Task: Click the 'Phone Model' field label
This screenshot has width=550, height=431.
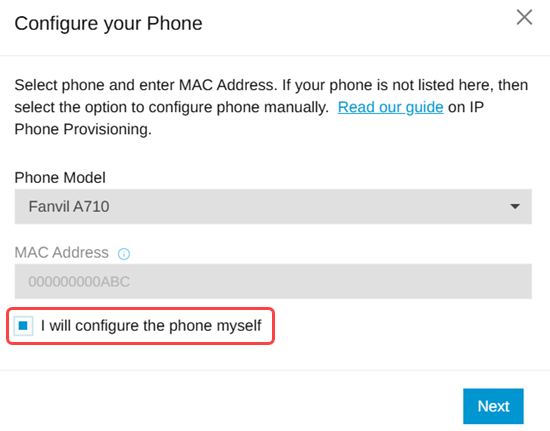Action: click(x=60, y=177)
